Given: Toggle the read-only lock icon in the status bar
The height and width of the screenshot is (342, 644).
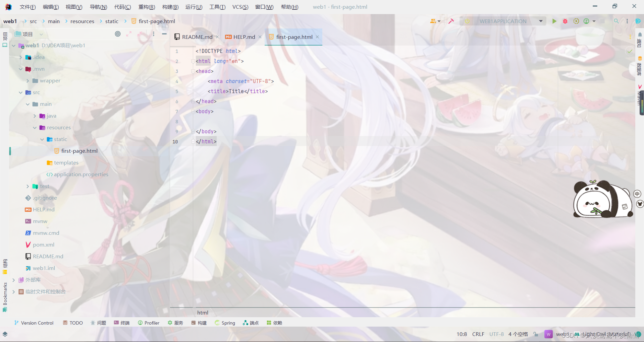Looking at the screenshot, I should tap(536, 334).
